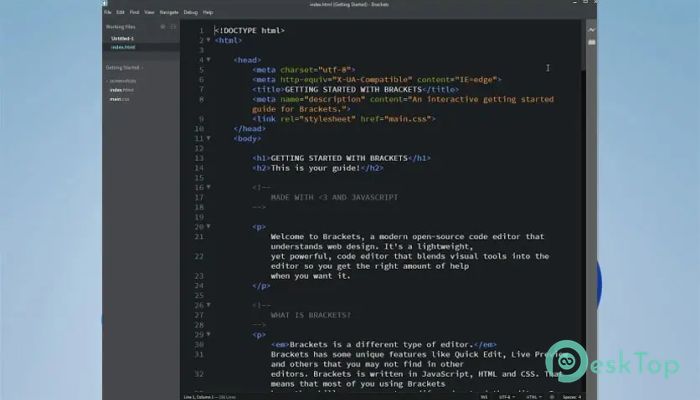Click the split view icon in Working Files
The image size is (700, 400).
click(x=173, y=27)
